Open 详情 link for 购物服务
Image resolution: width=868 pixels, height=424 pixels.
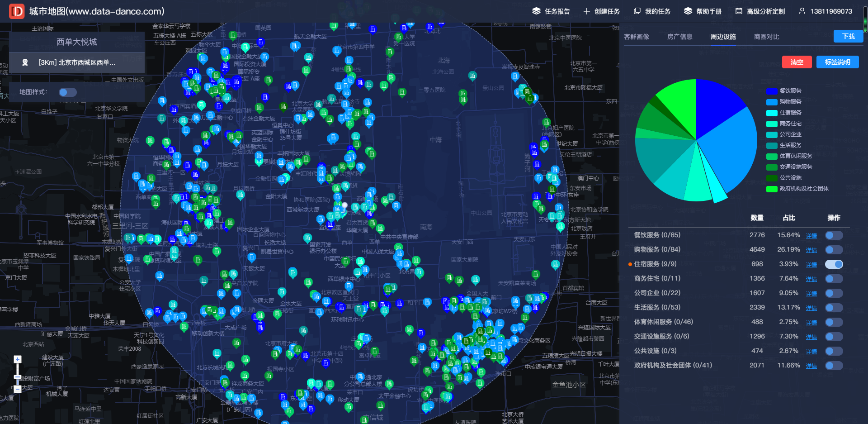click(x=811, y=250)
